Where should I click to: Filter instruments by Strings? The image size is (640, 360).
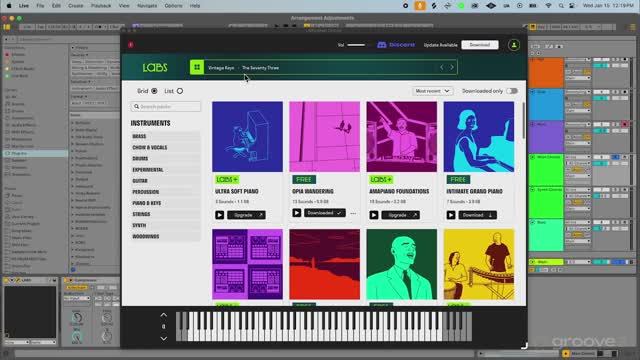(165, 214)
